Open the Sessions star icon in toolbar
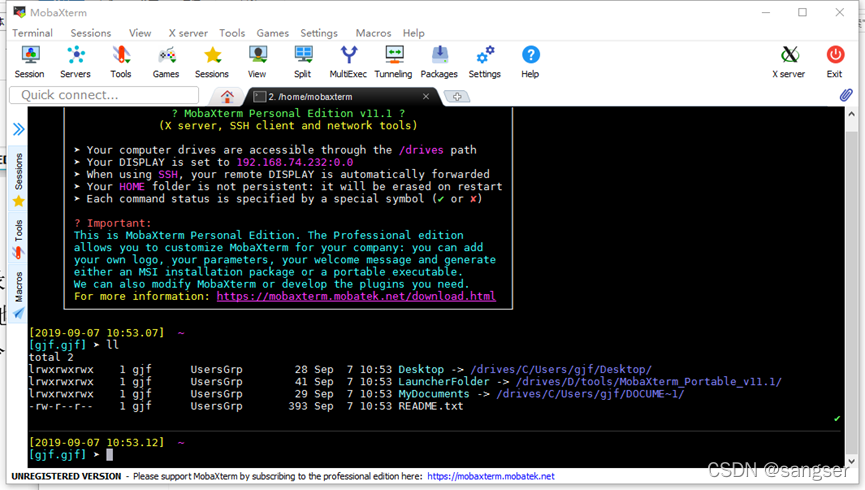Image resolution: width=865 pixels, height=490 pixels. click(x=212, y=62)
